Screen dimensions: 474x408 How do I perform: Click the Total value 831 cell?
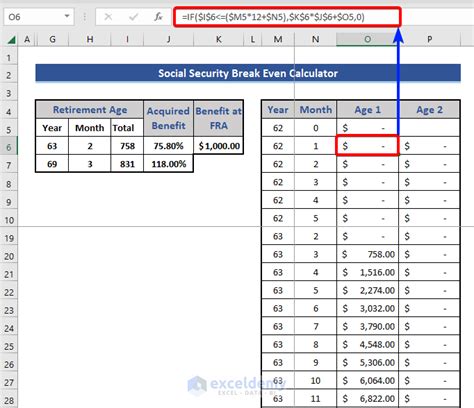coord(127,164)
